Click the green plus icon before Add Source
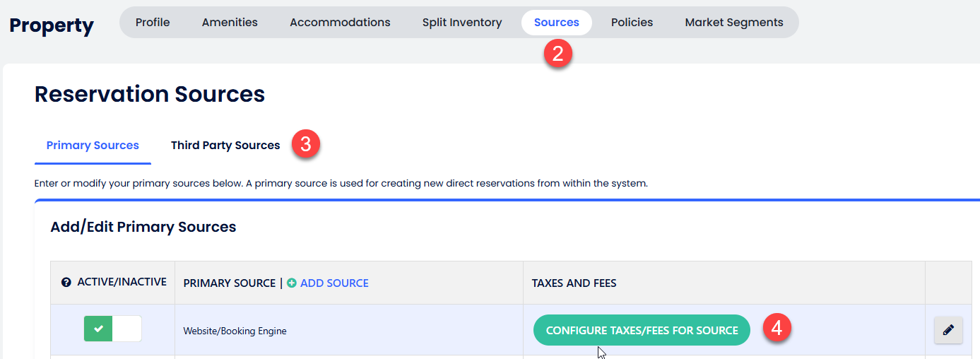 point(292,283)
